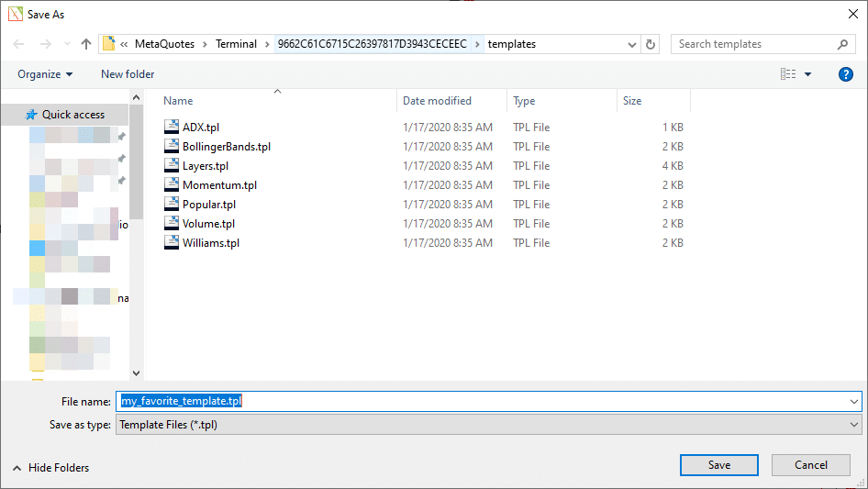Collapse the pane with Hide Folders
Screen dimensions: 868x489
coord(51,467)
